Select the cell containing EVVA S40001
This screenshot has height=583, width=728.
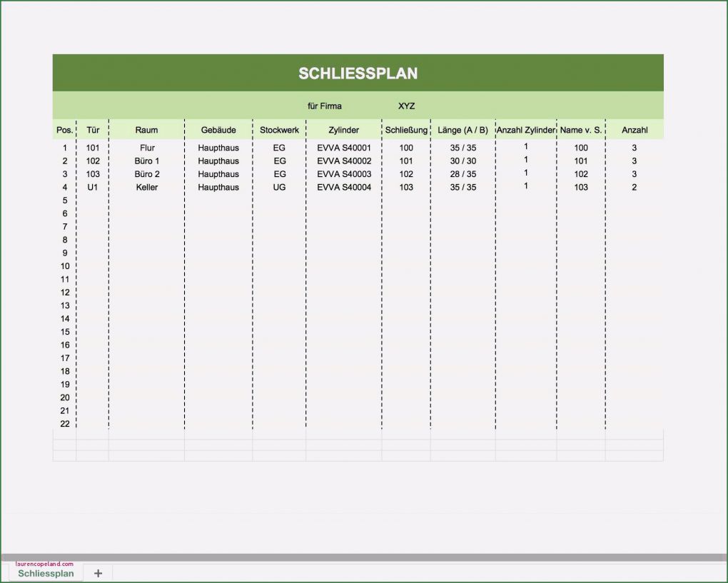[344, 148]
